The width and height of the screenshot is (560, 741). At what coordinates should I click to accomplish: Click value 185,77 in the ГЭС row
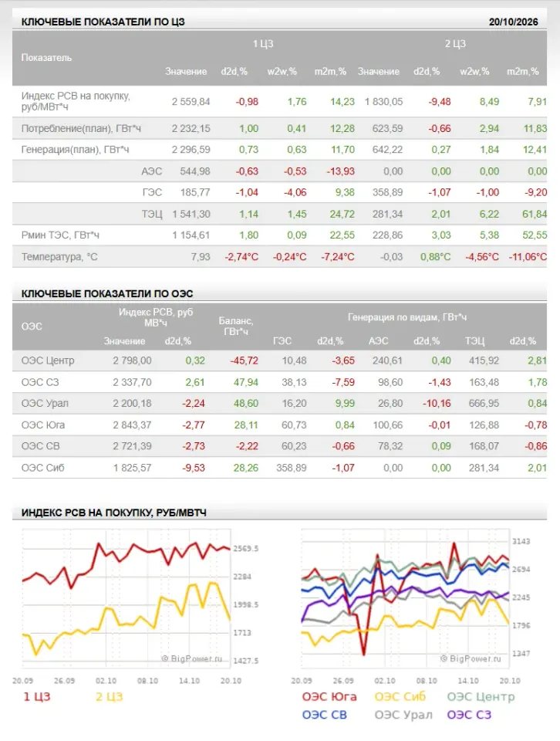coord(195,192)
